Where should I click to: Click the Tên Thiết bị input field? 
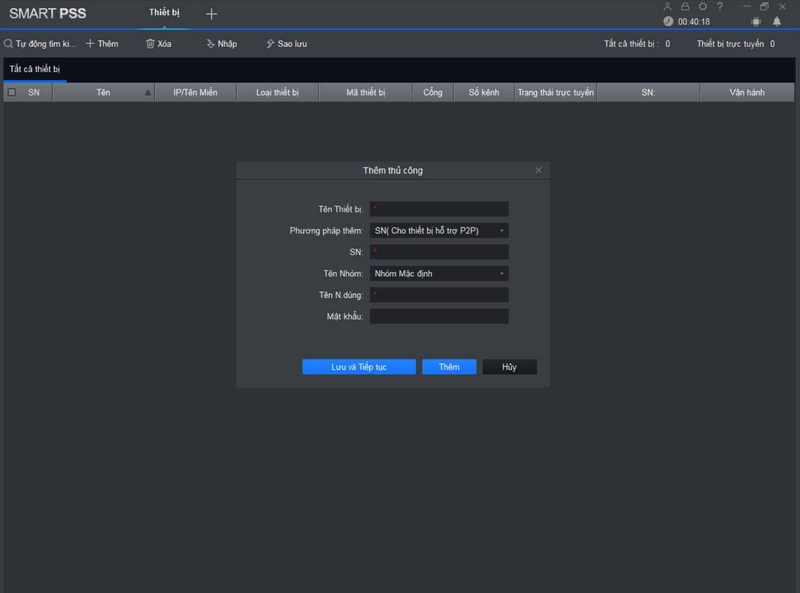coord(439,209)
